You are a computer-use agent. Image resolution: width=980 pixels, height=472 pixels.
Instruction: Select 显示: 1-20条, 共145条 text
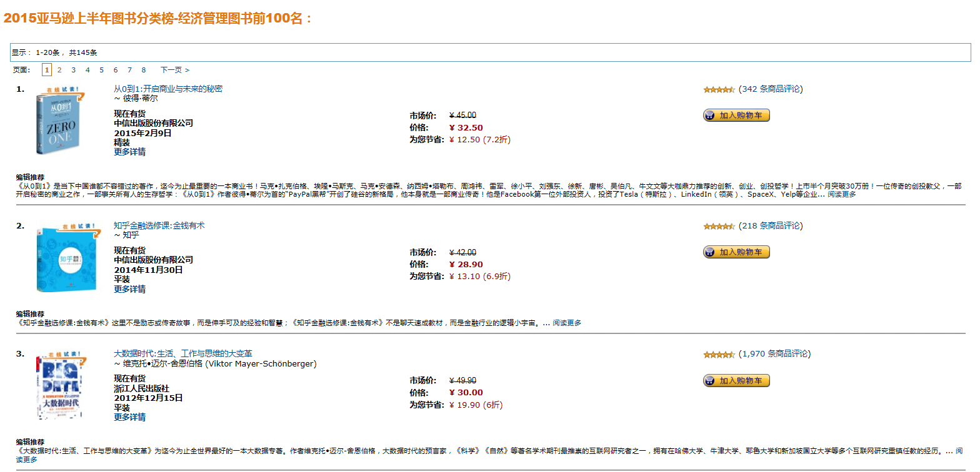(54, 52)
